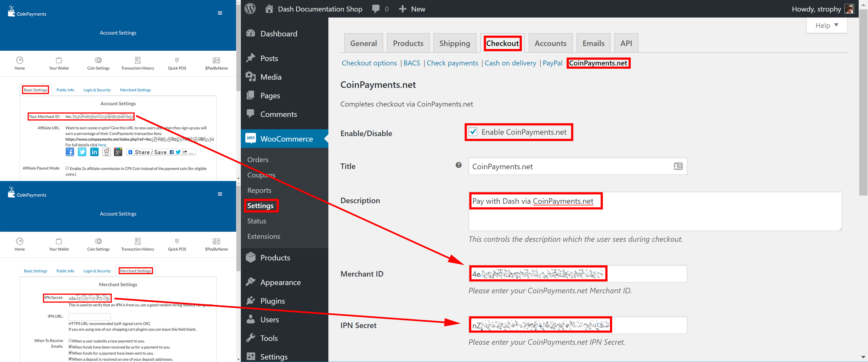The height and width of the screenshot is (362, 868).
Task: Toggle Enable CoinPayments.net checkbox
Action: [473, 132]
